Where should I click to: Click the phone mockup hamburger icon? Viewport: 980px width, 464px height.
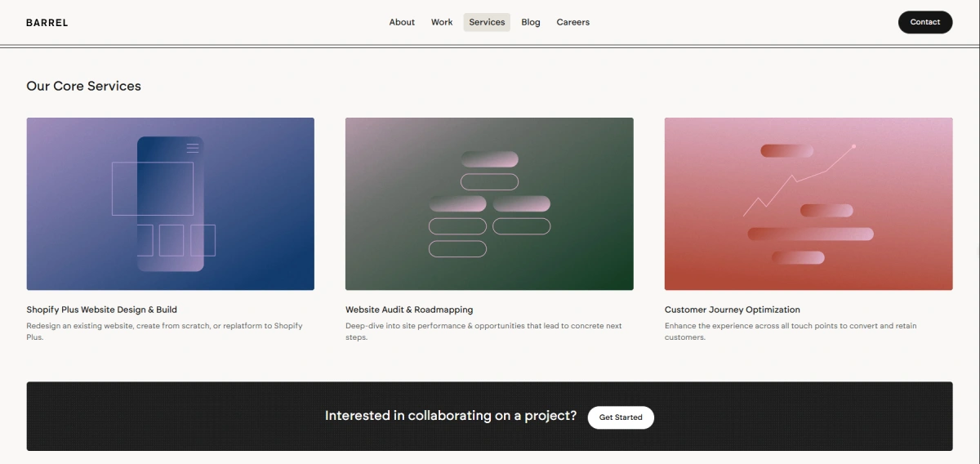(x=193, y=148)
